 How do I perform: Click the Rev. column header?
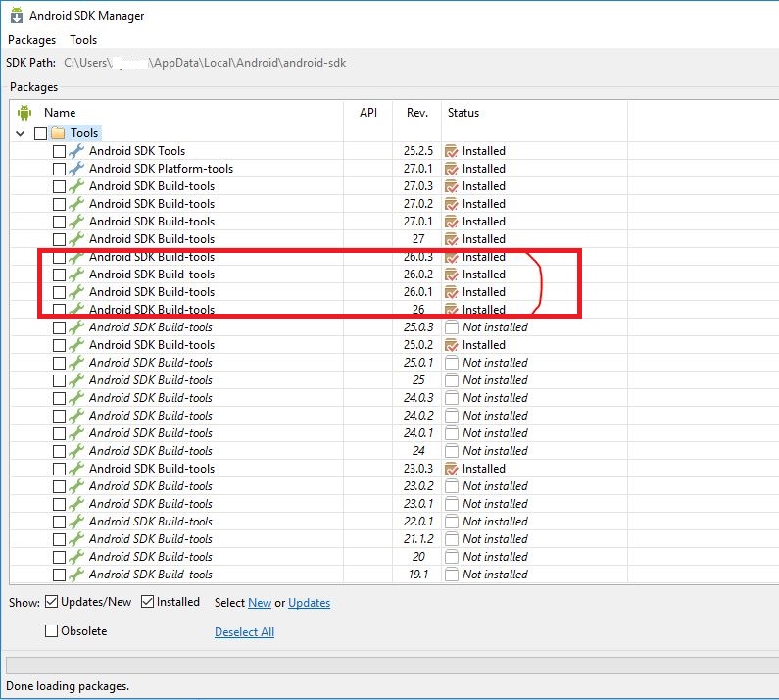[416, 113]
